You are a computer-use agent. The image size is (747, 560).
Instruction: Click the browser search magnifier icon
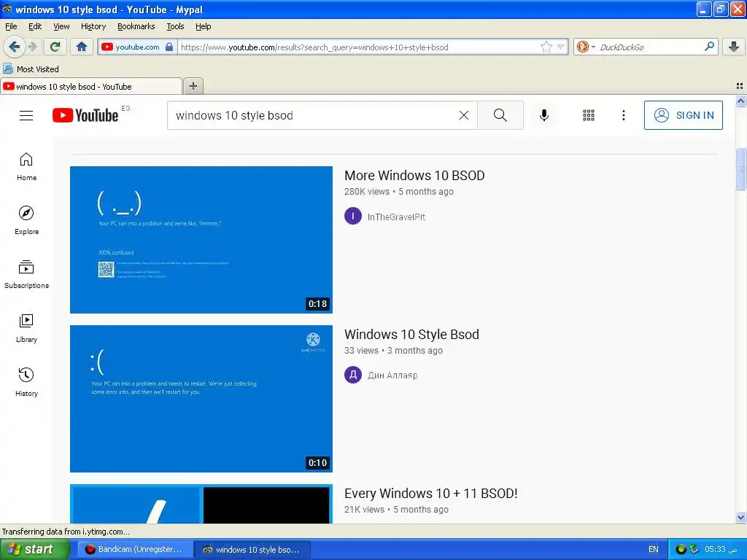(x=709, y=47)
